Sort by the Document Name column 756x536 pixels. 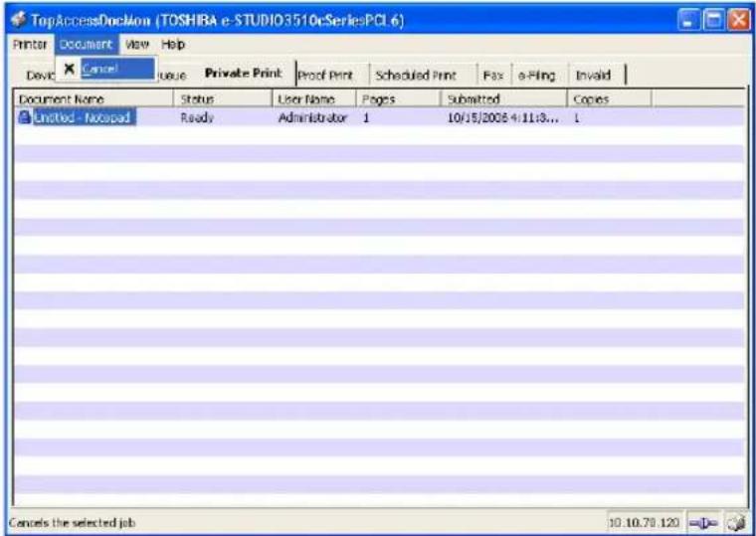[94, 99]
